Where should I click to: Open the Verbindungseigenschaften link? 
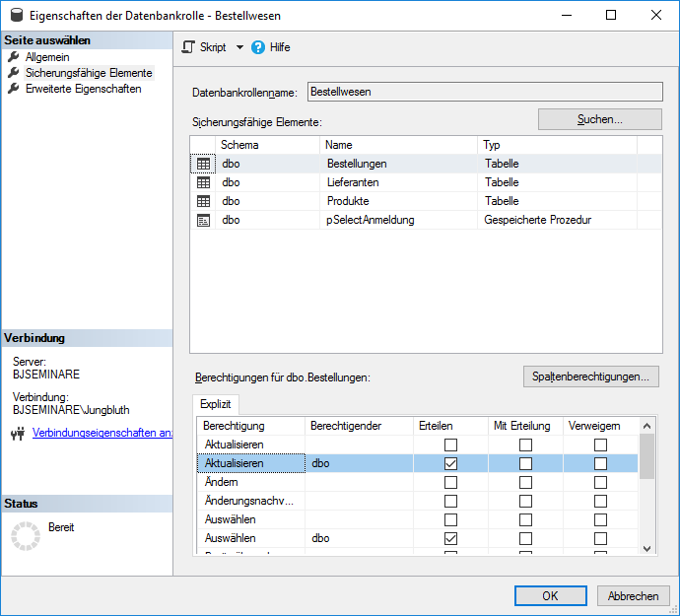tap(102, 434)
